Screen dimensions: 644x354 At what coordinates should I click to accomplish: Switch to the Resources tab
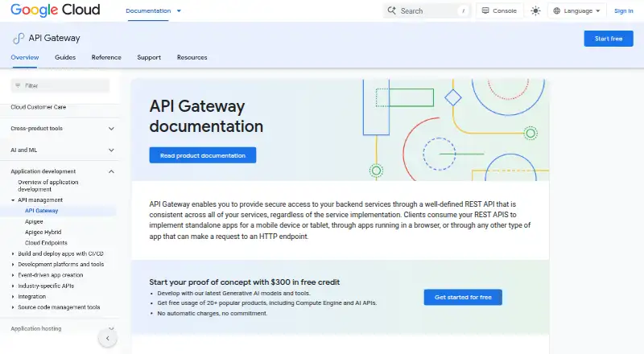(x=192, y=57)
